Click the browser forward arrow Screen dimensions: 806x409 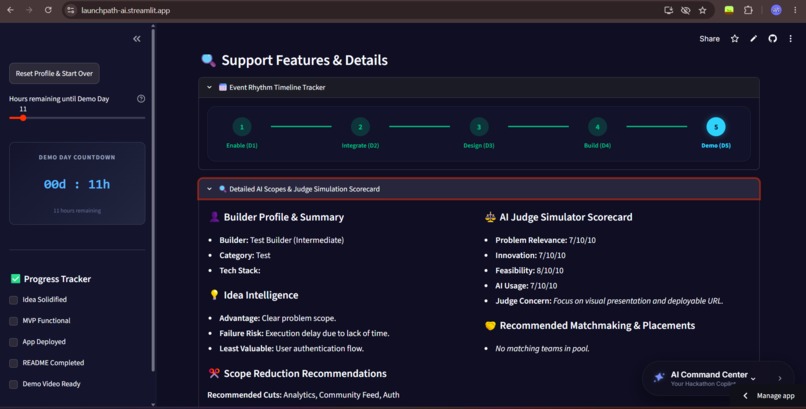click(29, 10)
